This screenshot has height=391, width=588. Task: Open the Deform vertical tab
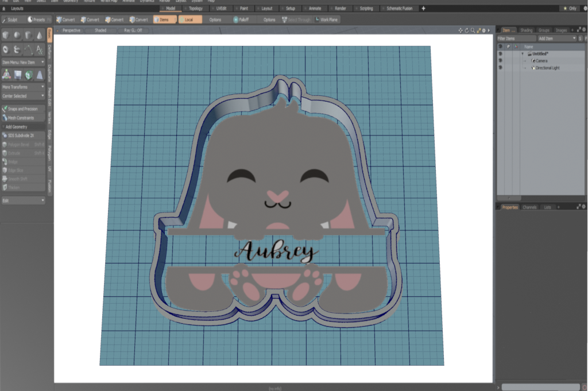pyautogui.click(x=49, y=51)
